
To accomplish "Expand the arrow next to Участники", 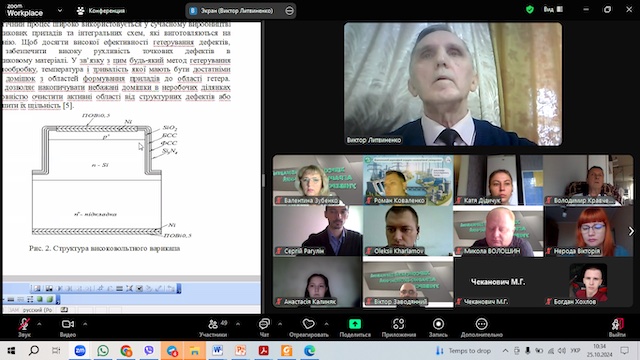I will (238, 324).
